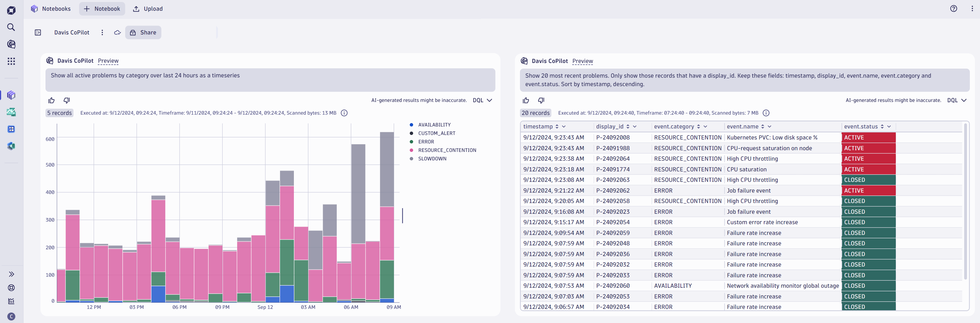Expand DQL dropdown in timeseries section
The height and width of the screenshot is (323, 980).
point(482,100)
